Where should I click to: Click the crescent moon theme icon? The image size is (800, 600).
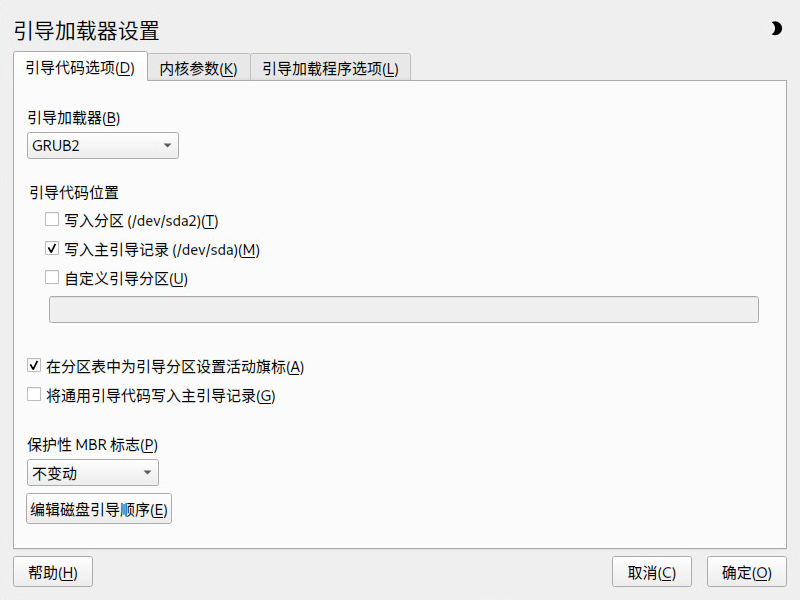(776, 29)
